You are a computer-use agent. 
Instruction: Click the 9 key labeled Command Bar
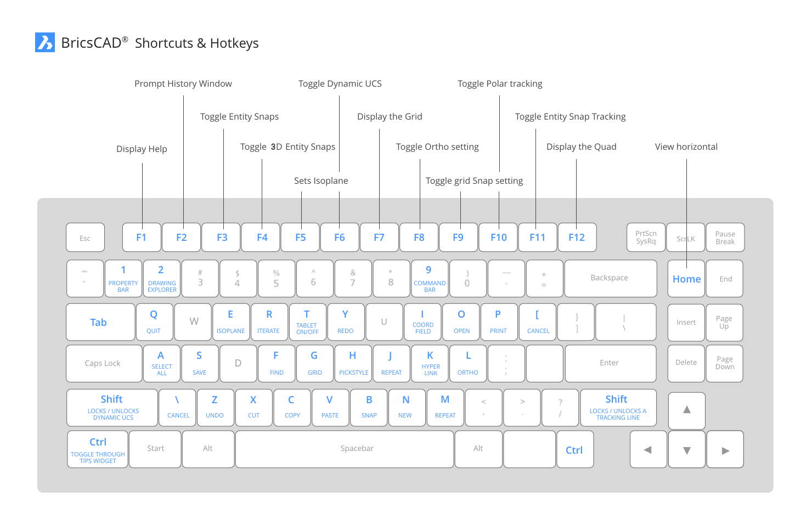point(429,278)
